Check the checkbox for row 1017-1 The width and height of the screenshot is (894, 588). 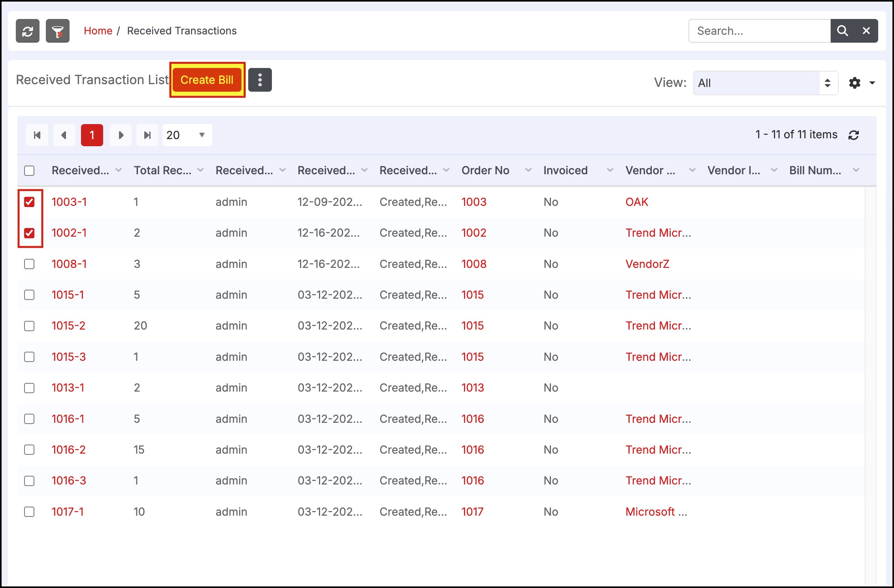tap(29, 512)
